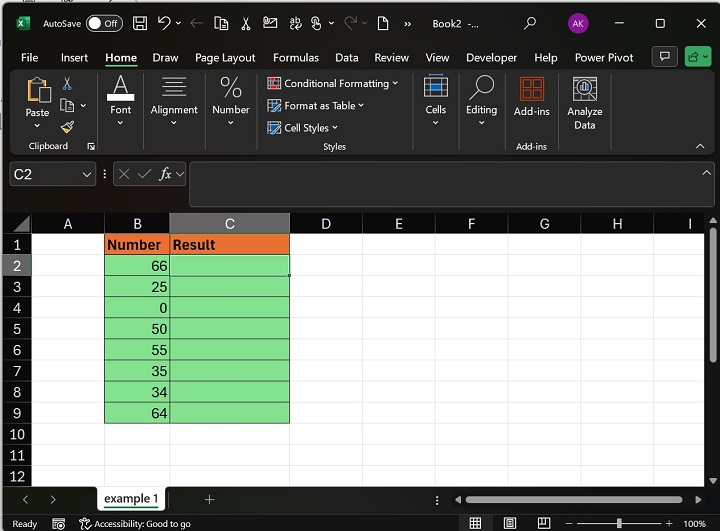Screen dimensions: 720x531
Task: Open the Name Box dropdown arrow
Action: tap(87, 174)
